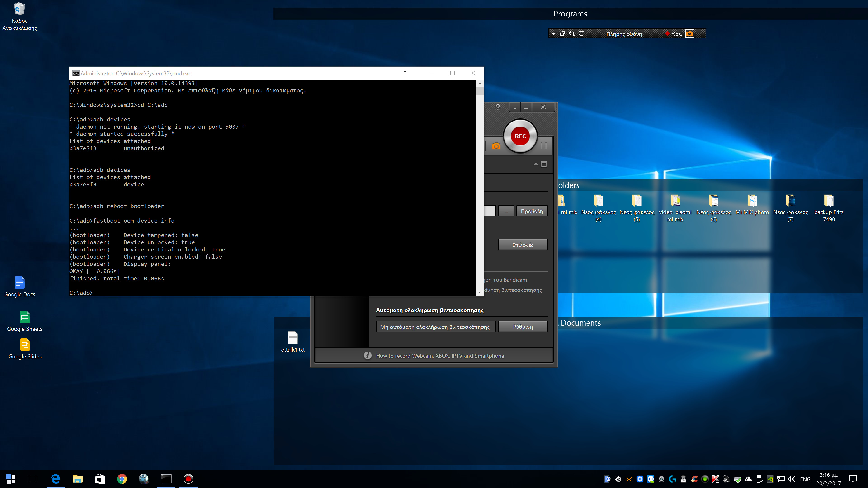Screen dimensions: 868x488
Task: Click the browse '...' folder button
Action: (506, 211)
